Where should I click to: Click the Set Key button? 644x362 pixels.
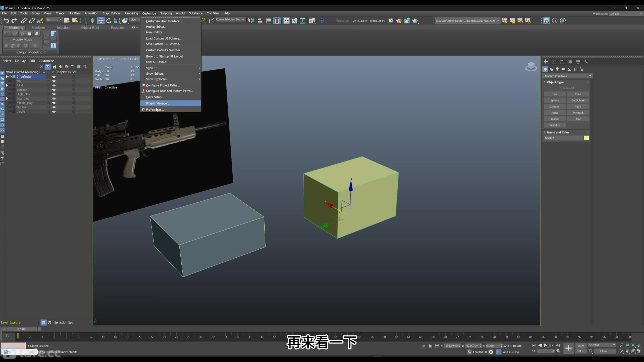(581, 351)
